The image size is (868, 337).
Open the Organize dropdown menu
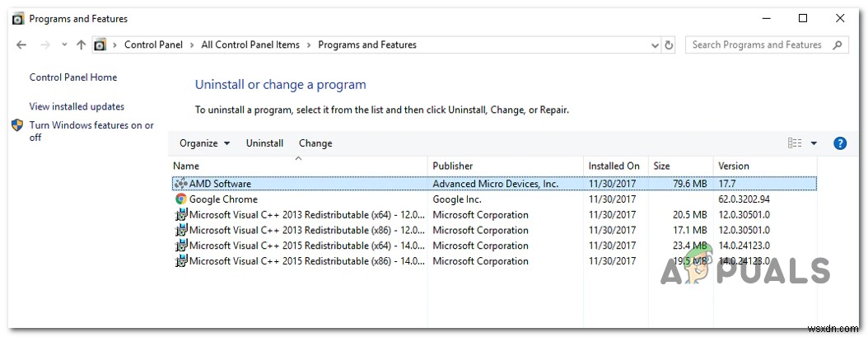pyautogui.click(x=204, y=143)
